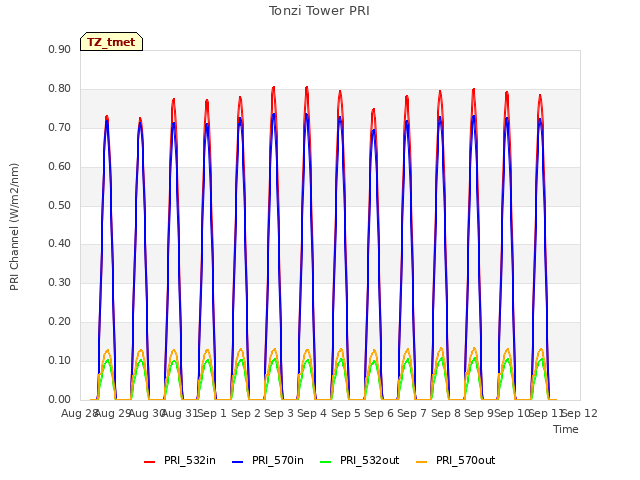Click the Time x-axis label
The height and width of the screenshot is (480, 640).
click(x=566, y=429)
